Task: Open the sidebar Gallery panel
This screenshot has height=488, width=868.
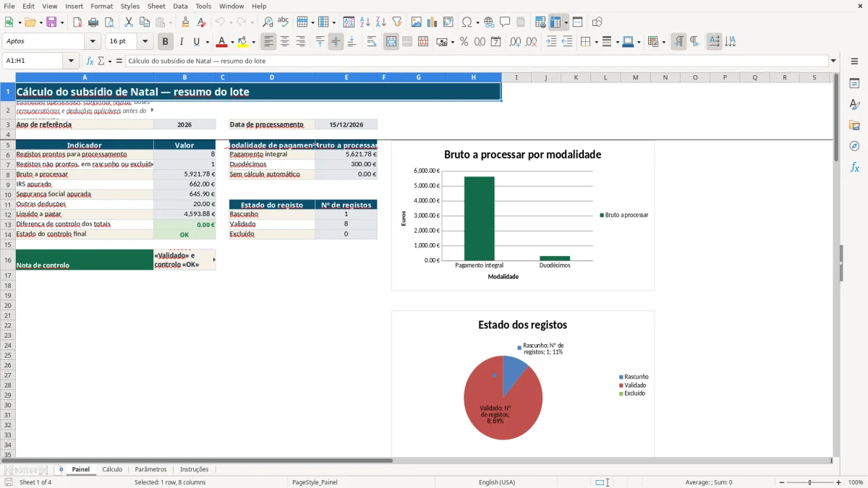Action: click(854, 125)
